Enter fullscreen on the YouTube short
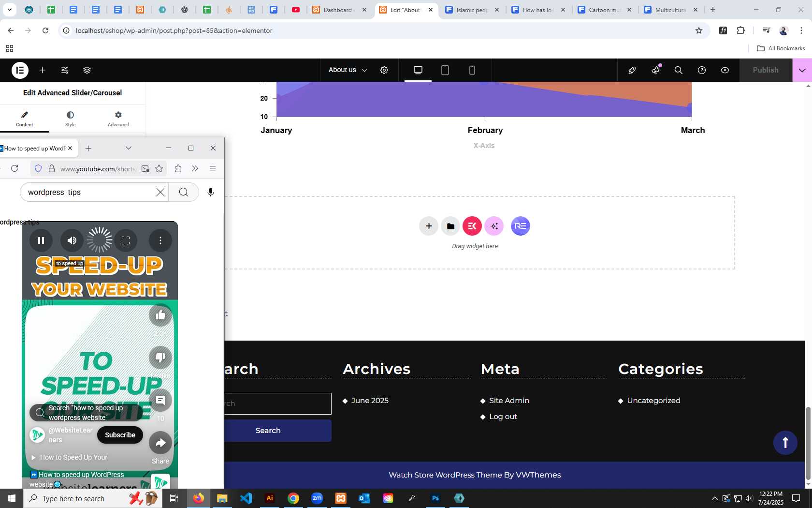 pyautogui.click(x=126, y=240)
